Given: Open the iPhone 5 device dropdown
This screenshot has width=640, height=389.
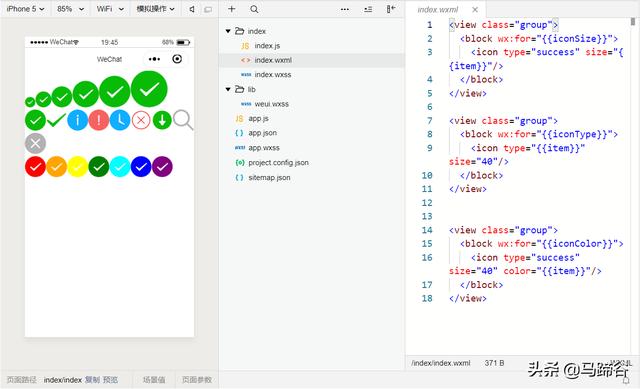Looking at the screenshot, I should point(25,9).
